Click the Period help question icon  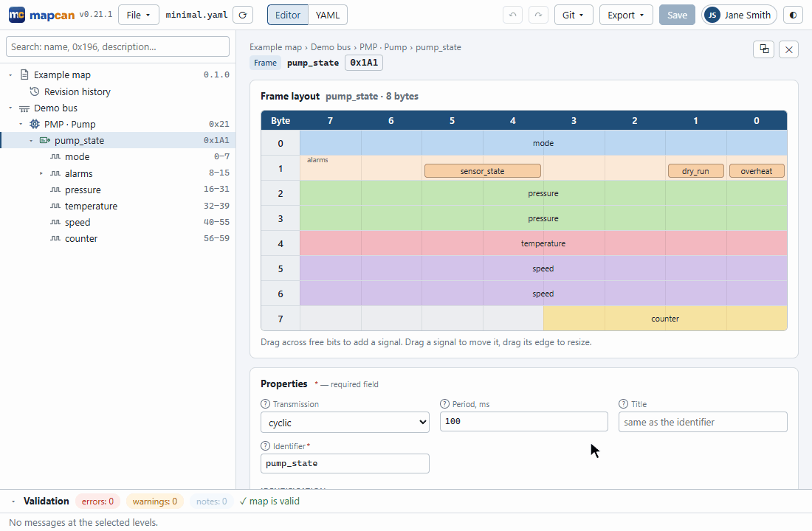(444, 404)
